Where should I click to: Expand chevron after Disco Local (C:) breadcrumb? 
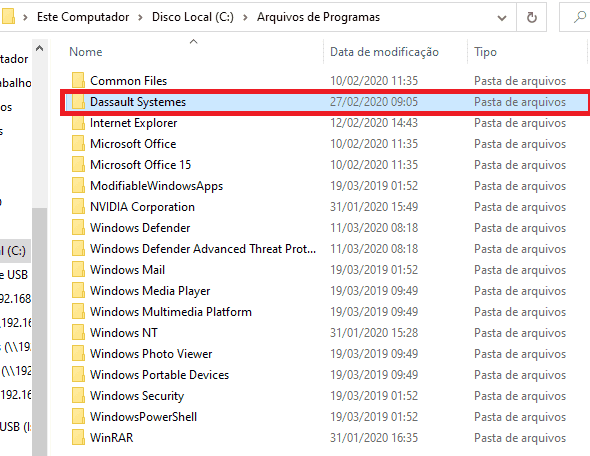click(x=245, y=18)
